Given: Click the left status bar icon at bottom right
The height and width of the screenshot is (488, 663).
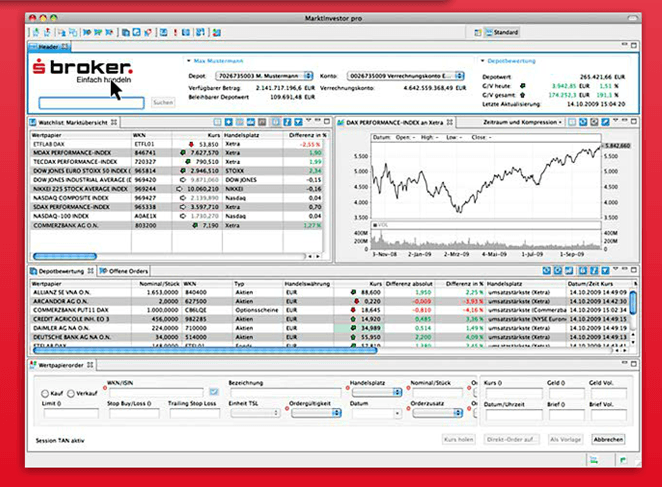Looking at the screenshot, I should click(x=594, y=460).
